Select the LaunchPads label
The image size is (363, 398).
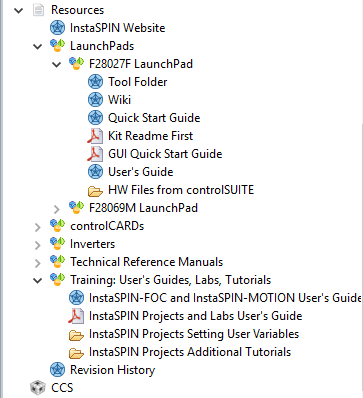(x=102, y=46)
